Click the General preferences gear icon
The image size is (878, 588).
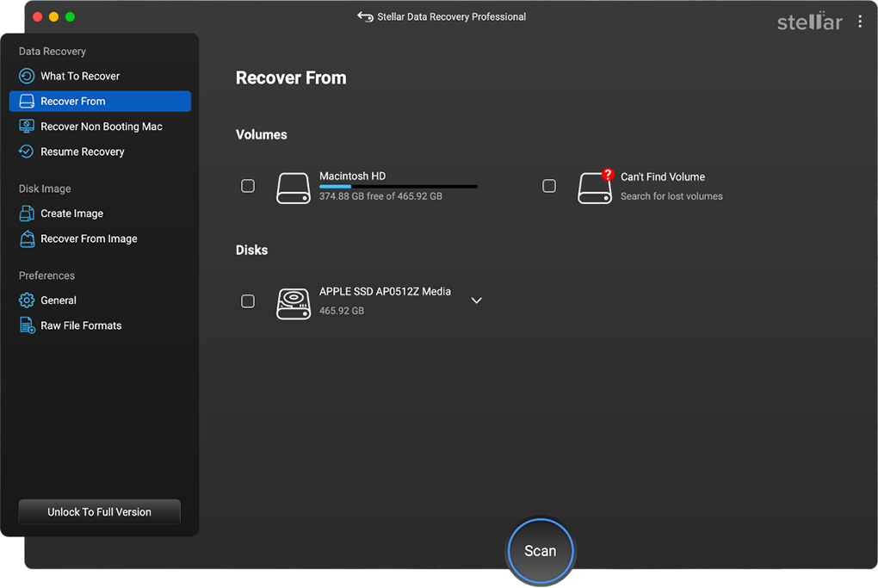coord(27,300)
